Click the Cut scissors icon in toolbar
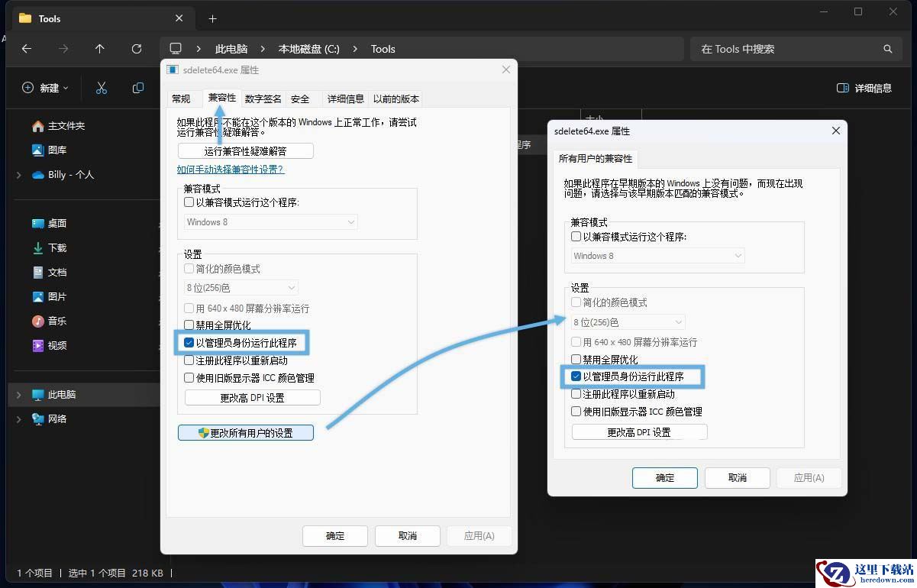Screen dimensions: 917x588 102,88
